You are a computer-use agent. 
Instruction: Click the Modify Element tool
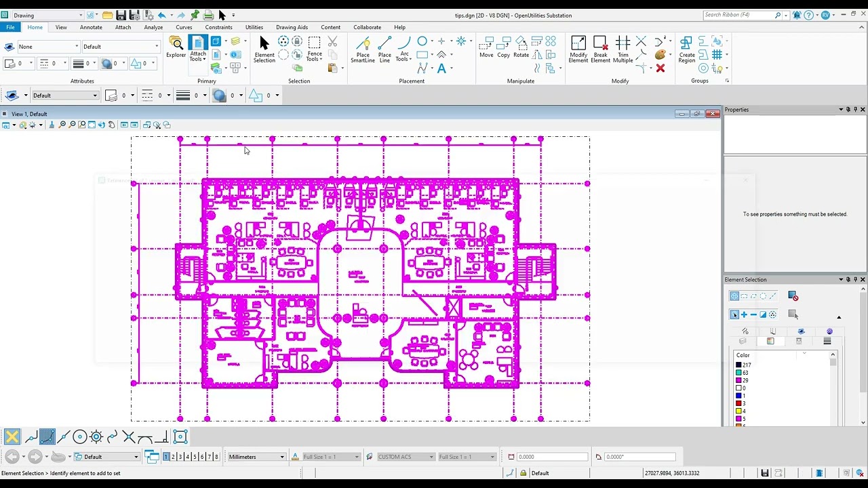[x=578, y=49]
